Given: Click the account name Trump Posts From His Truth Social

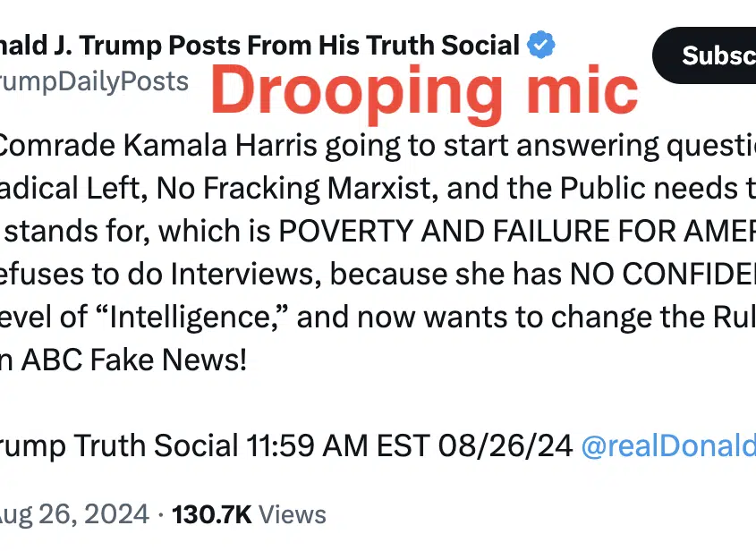Looking at the screenshot, I should click(x=259, y=46).
